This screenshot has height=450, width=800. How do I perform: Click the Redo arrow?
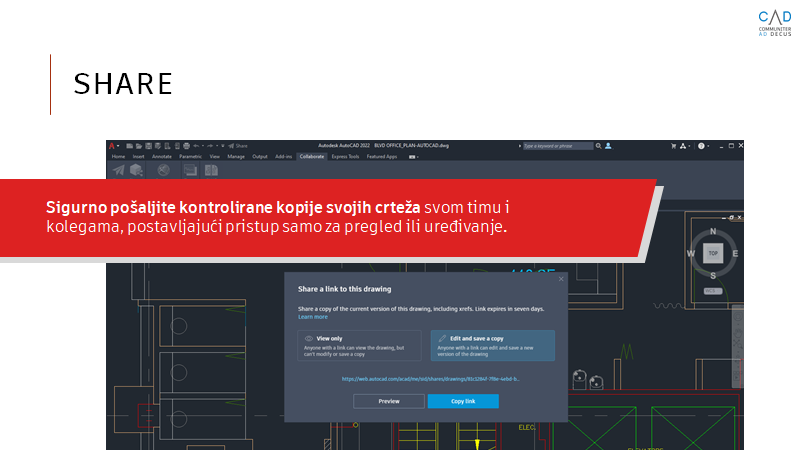(210, 146)
